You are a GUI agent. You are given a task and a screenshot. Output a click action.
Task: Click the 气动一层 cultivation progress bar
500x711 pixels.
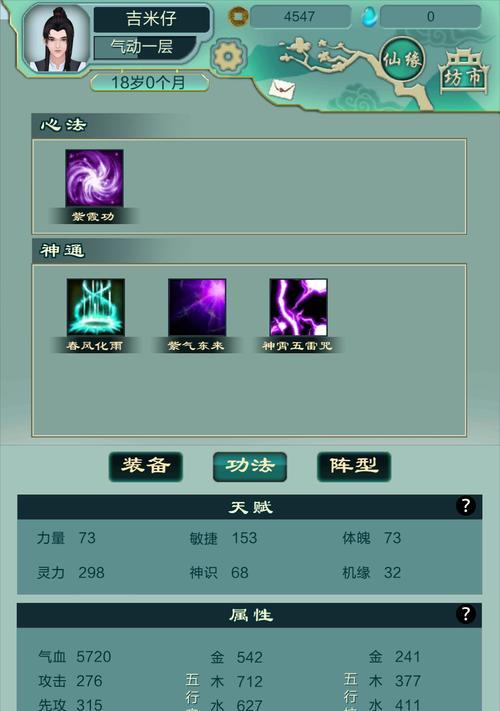pos(145,47)
